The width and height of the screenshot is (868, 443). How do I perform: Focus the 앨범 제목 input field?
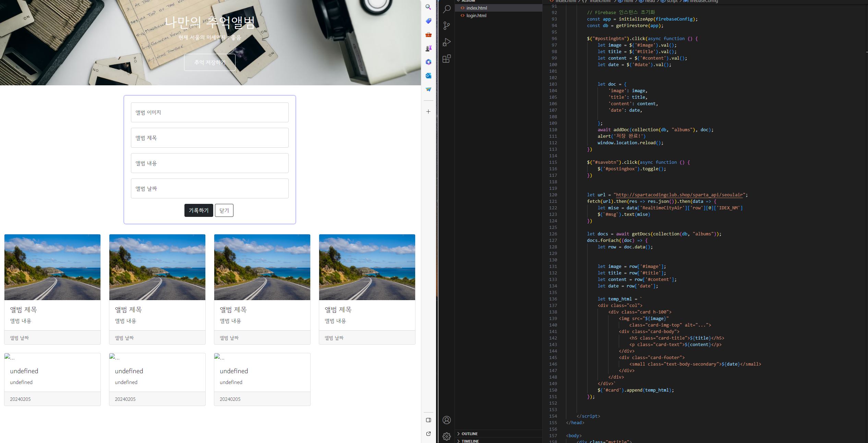210,138
